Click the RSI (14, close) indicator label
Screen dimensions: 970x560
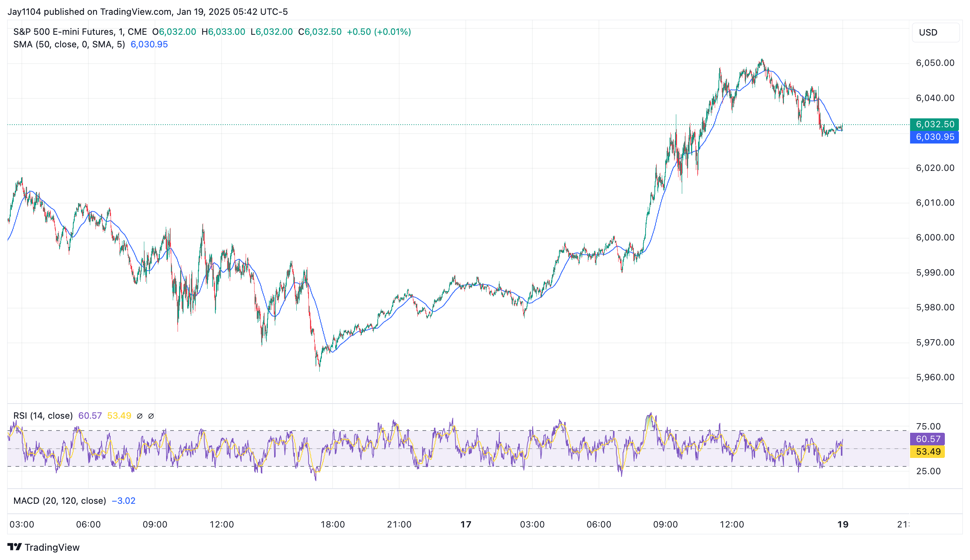(x=43, y=416)
